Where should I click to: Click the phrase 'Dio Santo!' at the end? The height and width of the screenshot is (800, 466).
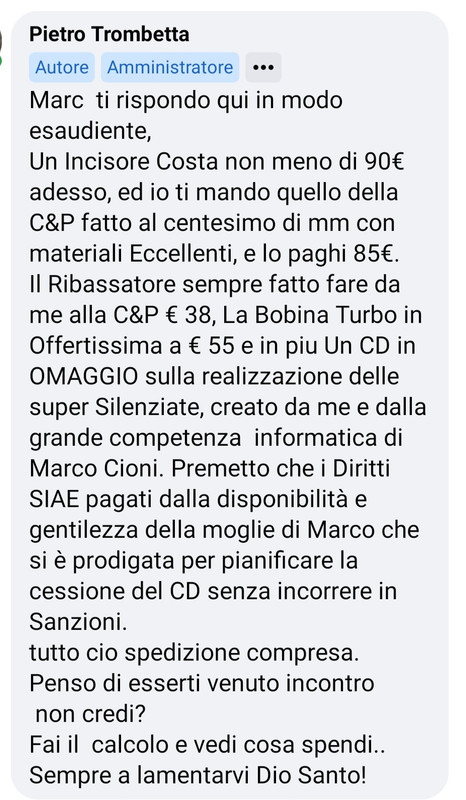[311, 776]
